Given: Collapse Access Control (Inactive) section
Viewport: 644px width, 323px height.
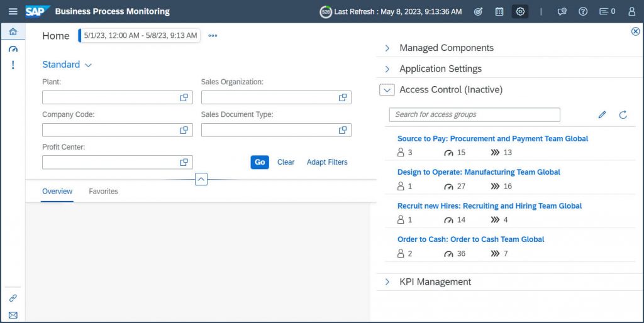Looking at the screenshot, I should tap(387, 90).
